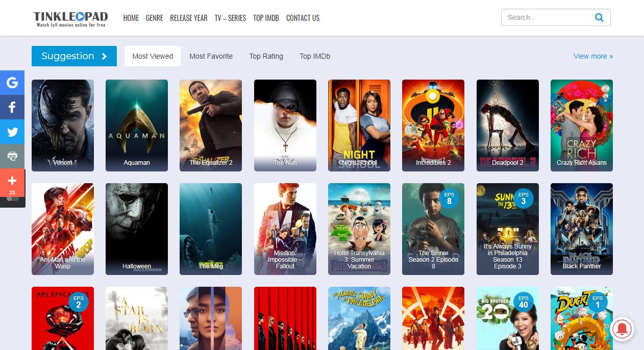
Task: Open the Crazy Rich Asians poster
Action: pos(582,126)
